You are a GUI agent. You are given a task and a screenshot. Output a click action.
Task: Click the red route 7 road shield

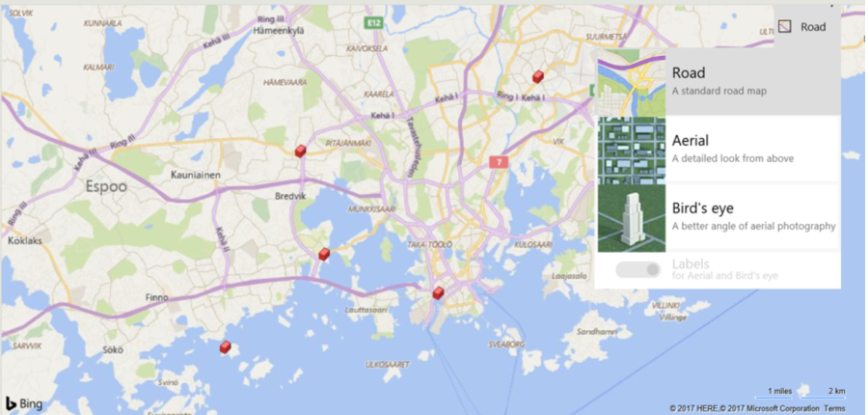(498, 162)
